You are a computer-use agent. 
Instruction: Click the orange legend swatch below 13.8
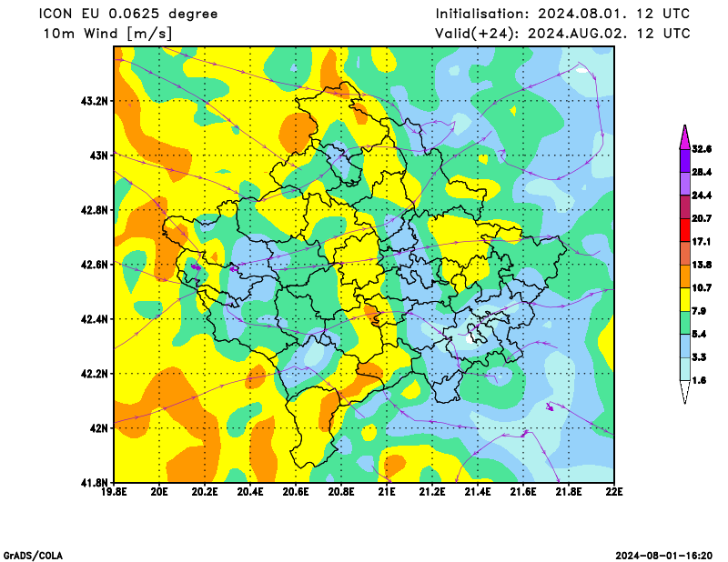coord(685,276)
